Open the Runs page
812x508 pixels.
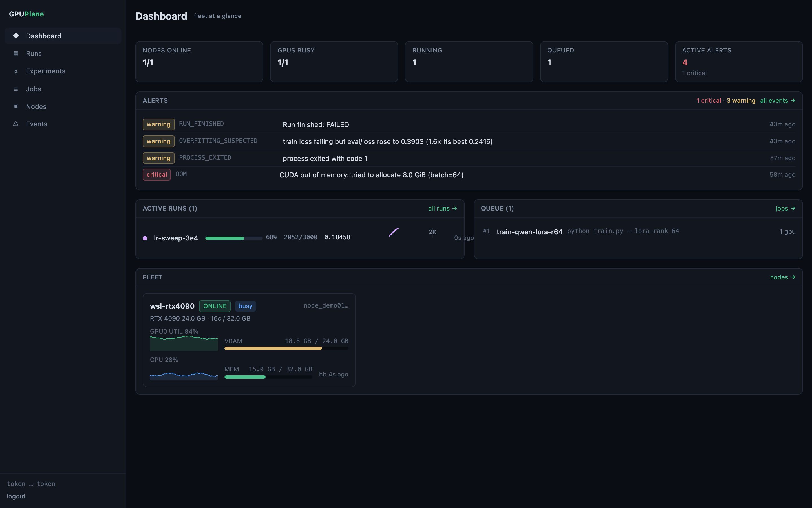tap(63, 53)
